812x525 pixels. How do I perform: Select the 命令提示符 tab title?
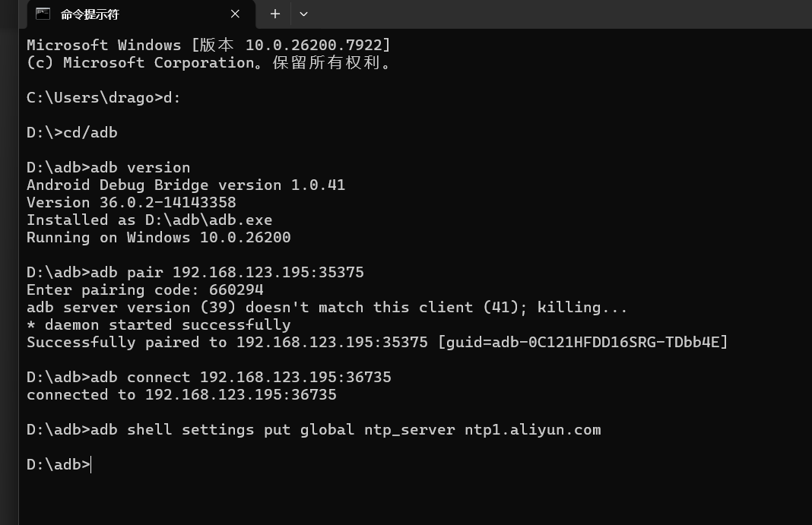coord(90,14)
